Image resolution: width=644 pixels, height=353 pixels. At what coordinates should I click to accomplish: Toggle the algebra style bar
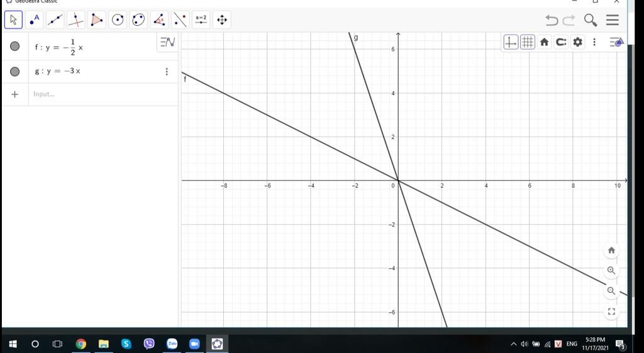(x=167, y=42)
